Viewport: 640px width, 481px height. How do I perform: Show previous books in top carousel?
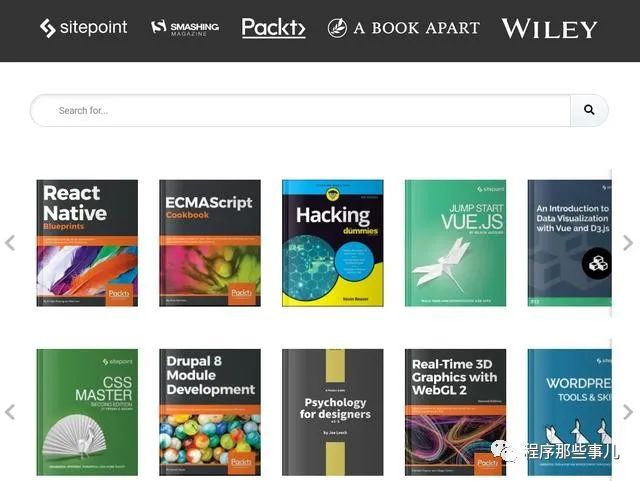10,243
